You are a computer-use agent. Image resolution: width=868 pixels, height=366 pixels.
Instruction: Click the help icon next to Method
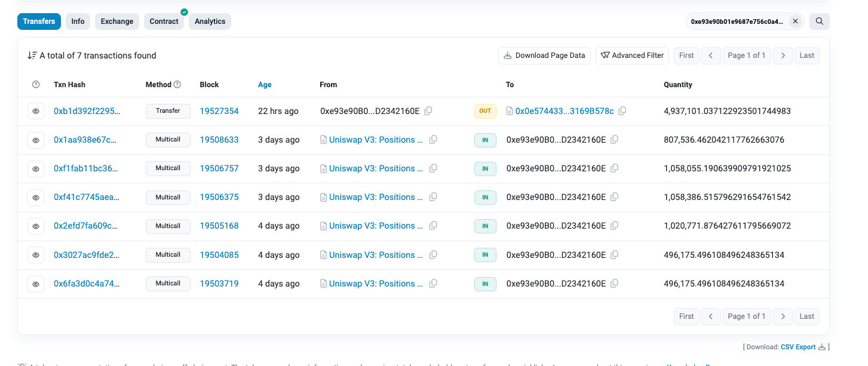click(x=177, y=85)
